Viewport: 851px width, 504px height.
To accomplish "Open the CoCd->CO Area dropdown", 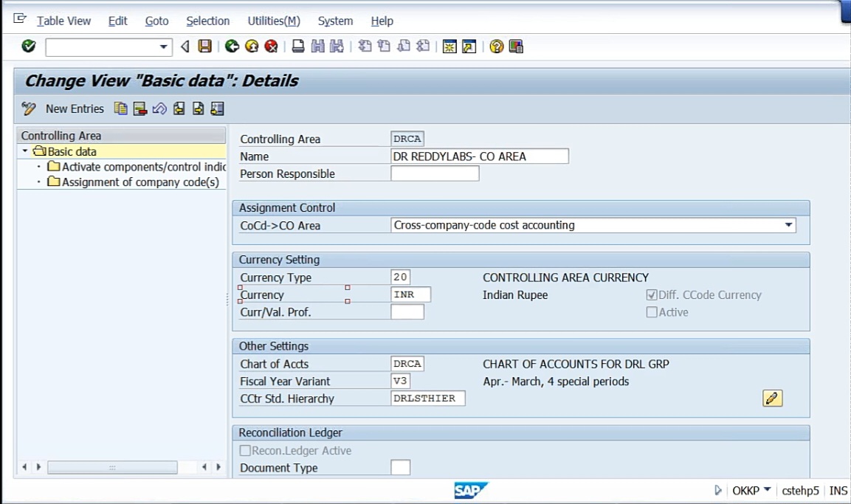I will [x=788, y=225].
